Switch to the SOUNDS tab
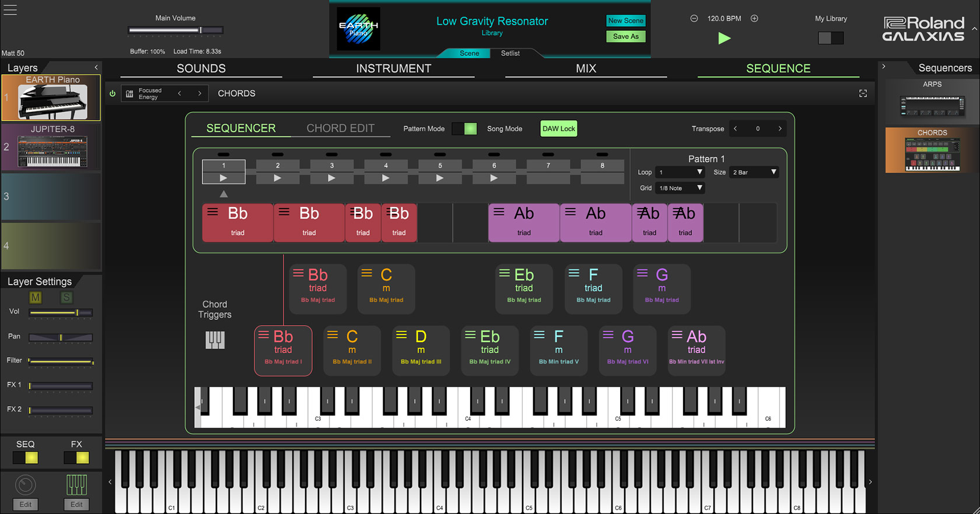The width and height of the screenshot is (980, 514). point(201,69)
